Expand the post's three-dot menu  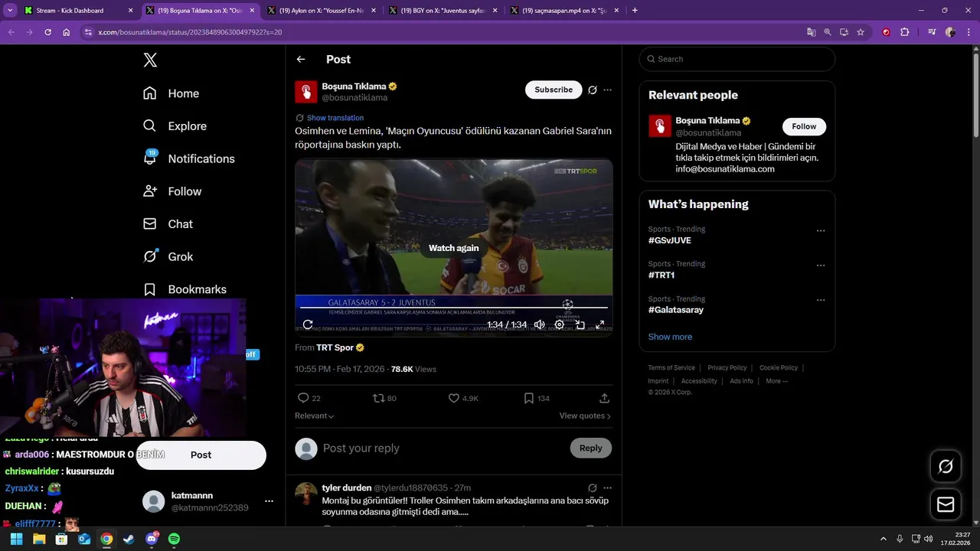click(x=607, y=90)
